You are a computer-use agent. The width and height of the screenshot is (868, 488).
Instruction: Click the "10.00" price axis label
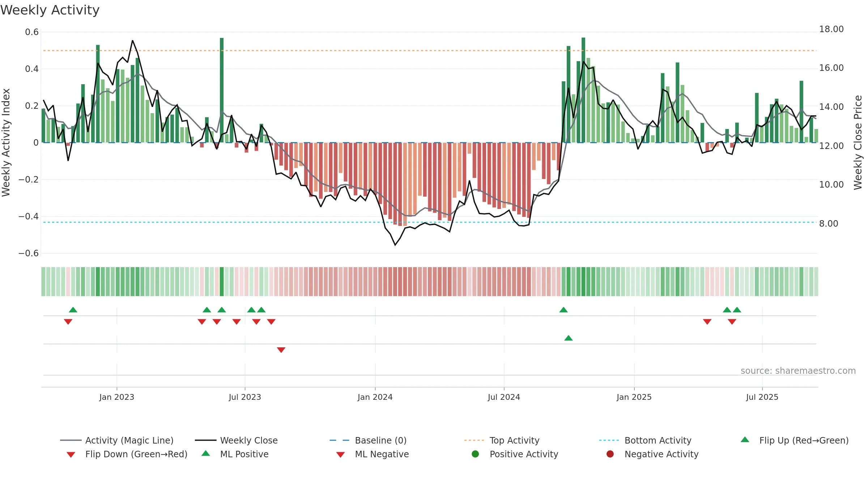[831, 185]
